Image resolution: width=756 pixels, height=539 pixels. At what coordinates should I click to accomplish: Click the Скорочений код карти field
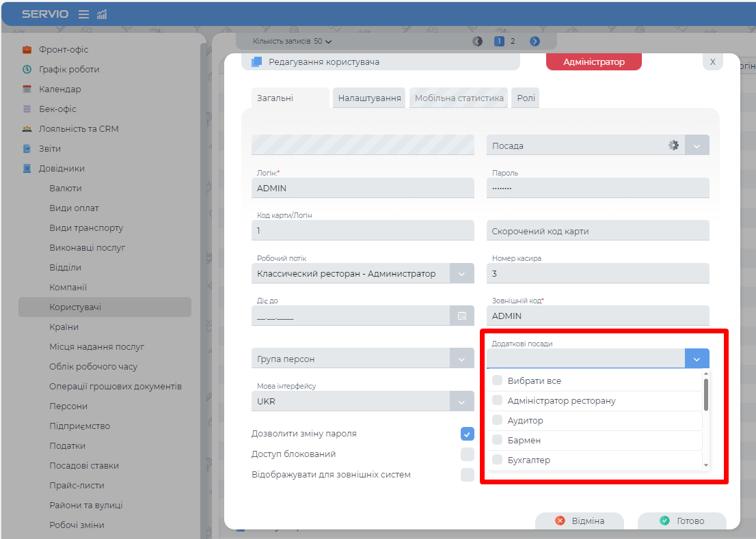(x=597, y=231)
